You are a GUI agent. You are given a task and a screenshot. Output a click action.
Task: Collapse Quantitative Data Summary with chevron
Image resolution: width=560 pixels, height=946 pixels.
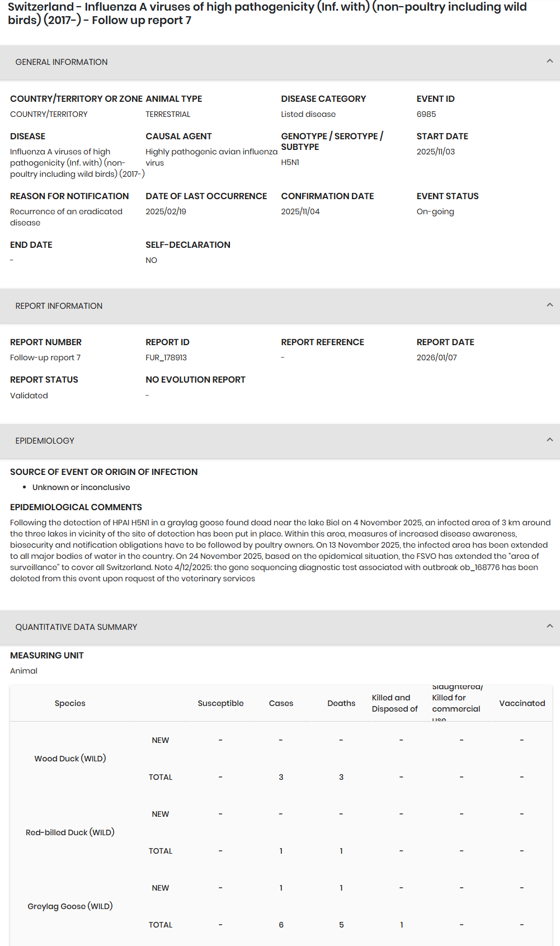pos(549,627)
